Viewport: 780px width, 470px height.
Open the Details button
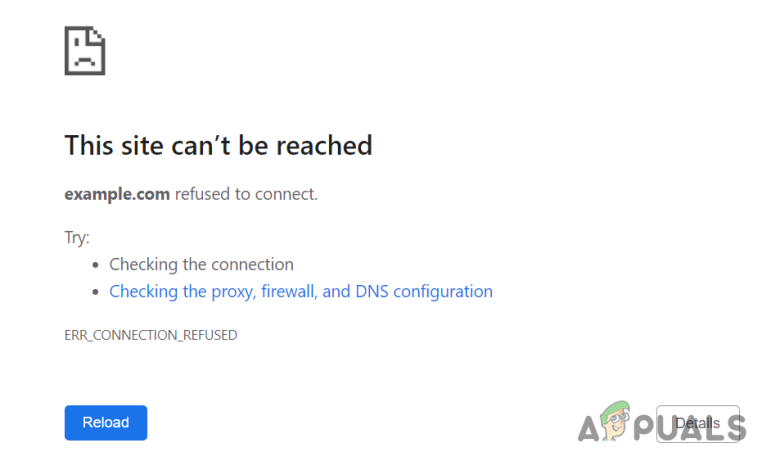698,423
